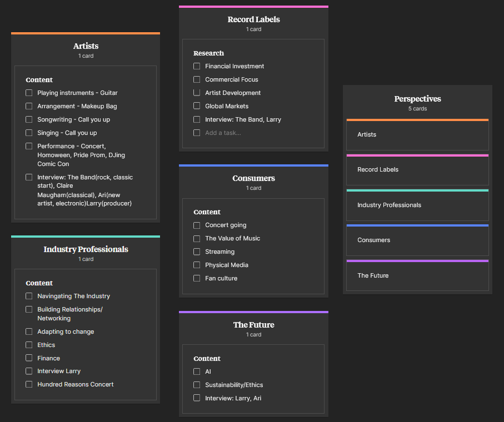Check 'Sustainability/Ethics' checkbox

pyautogui.click(x=197, y=385)
